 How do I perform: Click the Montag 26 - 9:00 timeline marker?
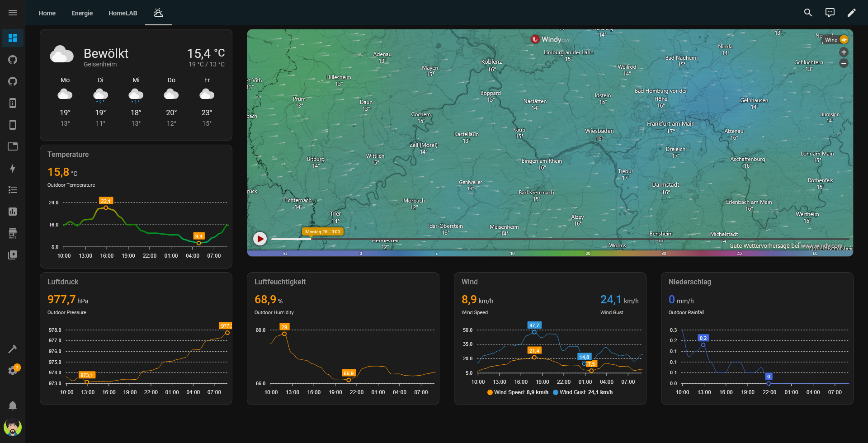pos(323,232)
